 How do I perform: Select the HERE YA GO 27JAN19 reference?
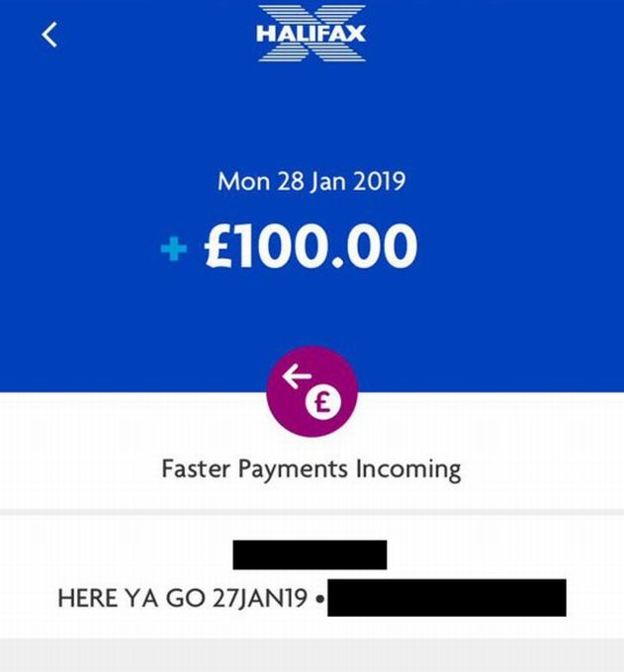click(183, 598)
